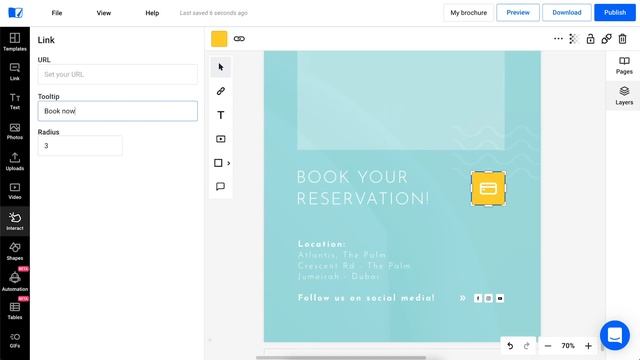
Task: Open the Video panel
Action: [15, 191]
